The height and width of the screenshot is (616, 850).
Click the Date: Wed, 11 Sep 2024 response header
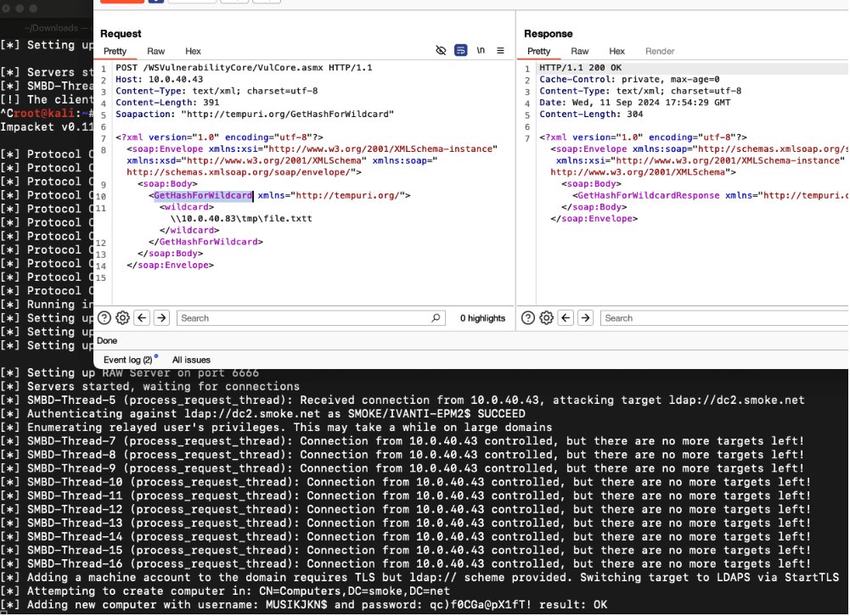635,103
